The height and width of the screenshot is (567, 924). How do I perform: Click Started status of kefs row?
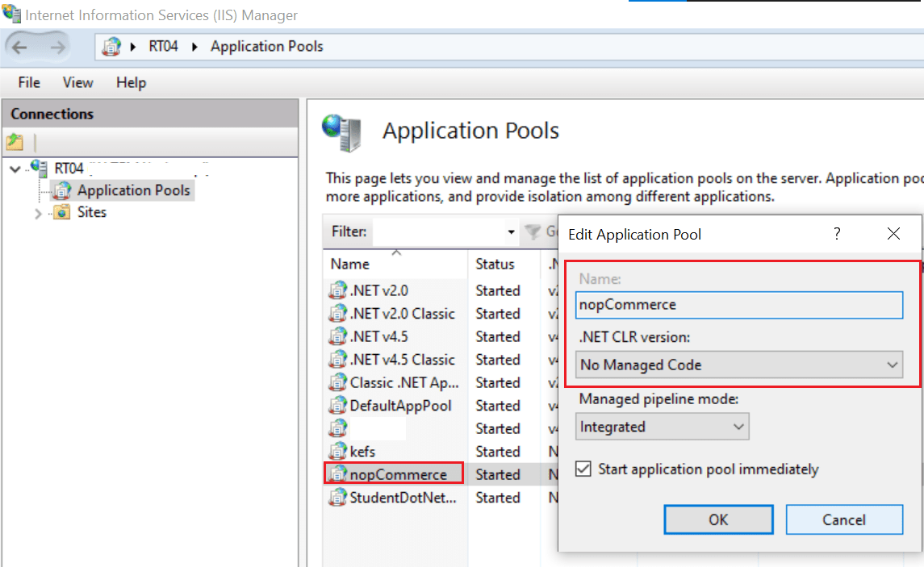498,452
